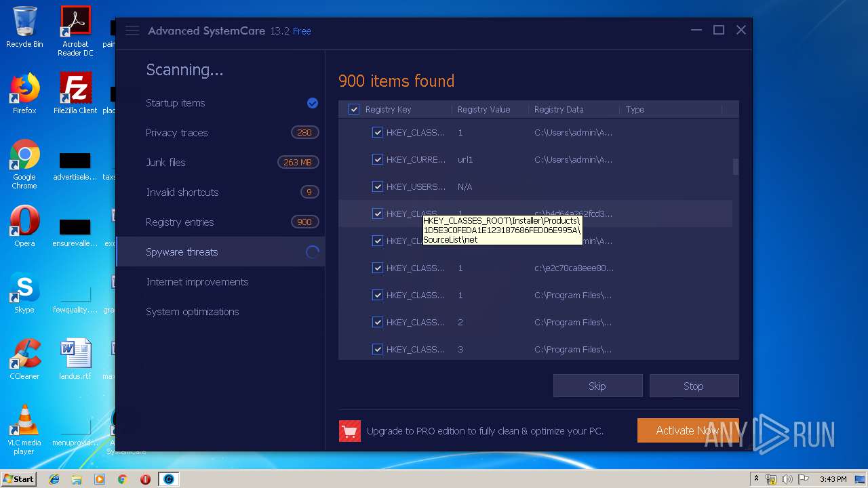Click the 900 registry entries badge
Image resolution: width=868 pixels, height=488 pixels.
tap(304, 222)
